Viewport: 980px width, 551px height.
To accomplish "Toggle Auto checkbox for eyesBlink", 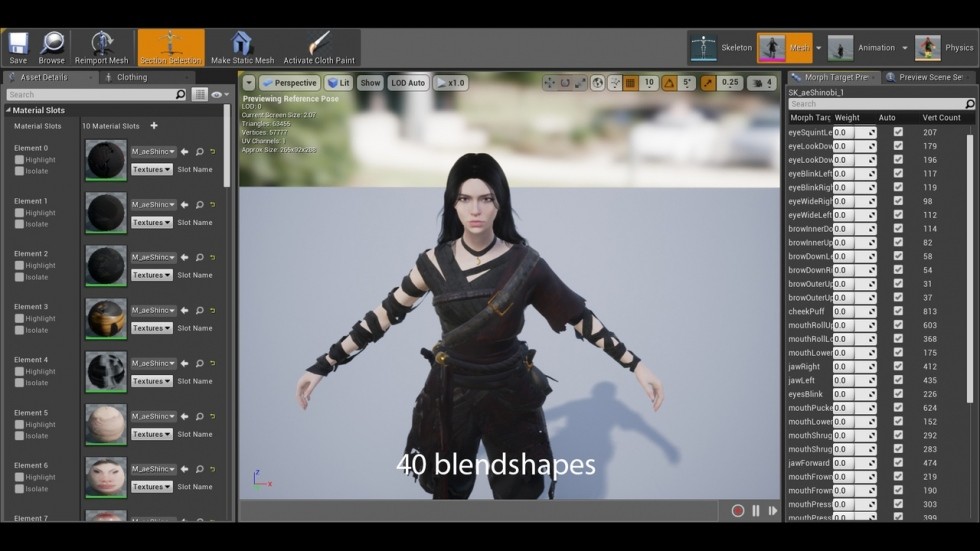I will coord(898,394).
